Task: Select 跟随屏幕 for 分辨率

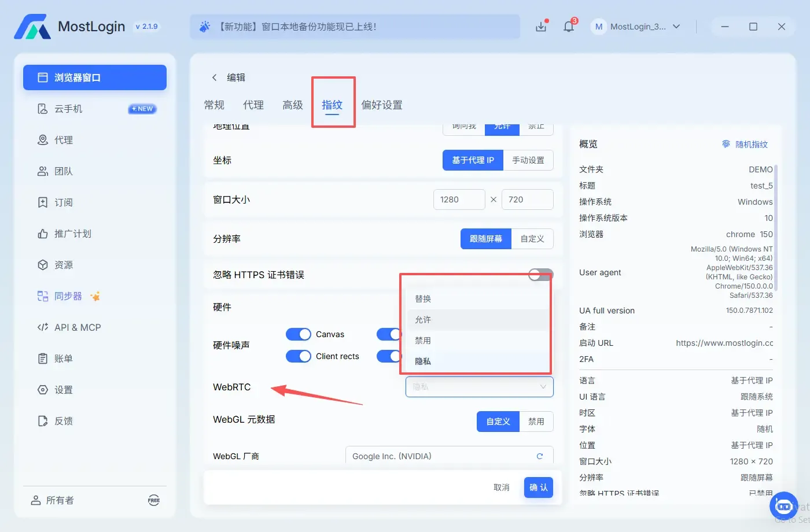Action: [x=486, y=239]
